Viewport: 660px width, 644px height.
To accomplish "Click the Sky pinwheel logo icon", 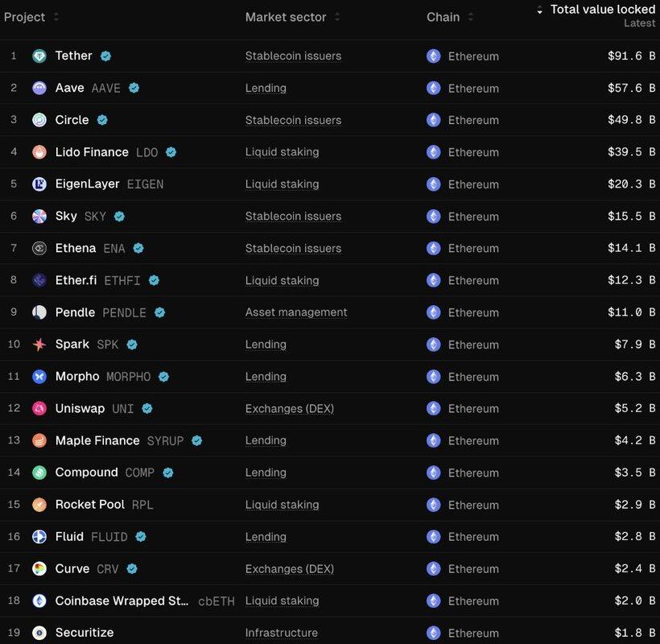I will point(39,216).
